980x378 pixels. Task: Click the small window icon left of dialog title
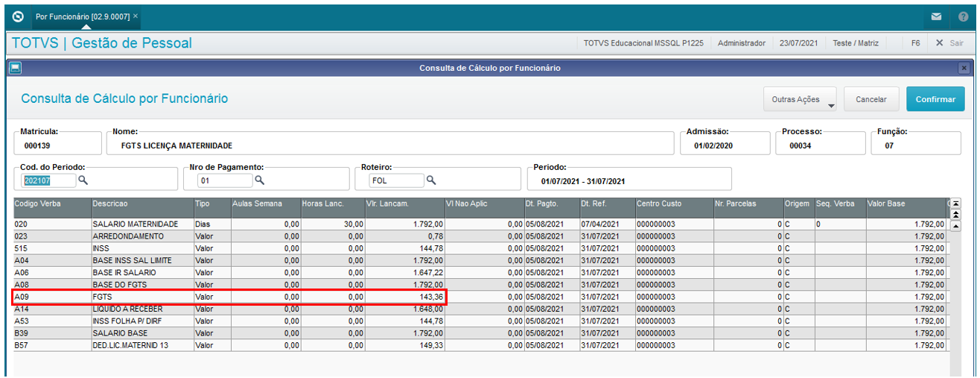tap(15, 68)
